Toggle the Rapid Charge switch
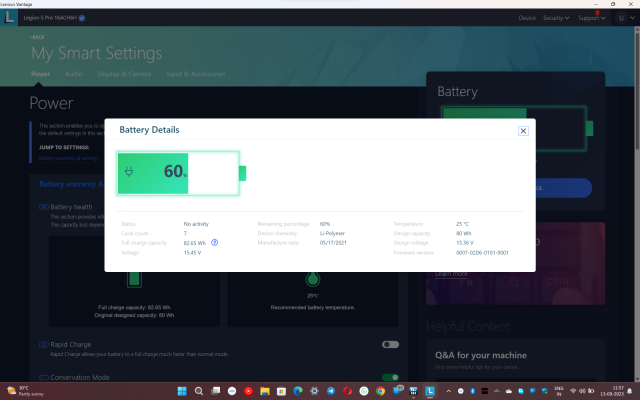Image resolution: width=640 pixels, height=400 pixels. point(390,344)
